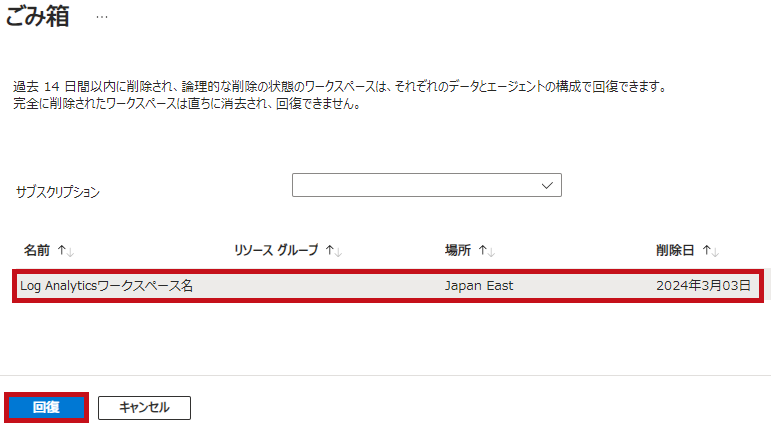Click the sort arrows next to 名前
771x428 pixels.
coord(66,251)
